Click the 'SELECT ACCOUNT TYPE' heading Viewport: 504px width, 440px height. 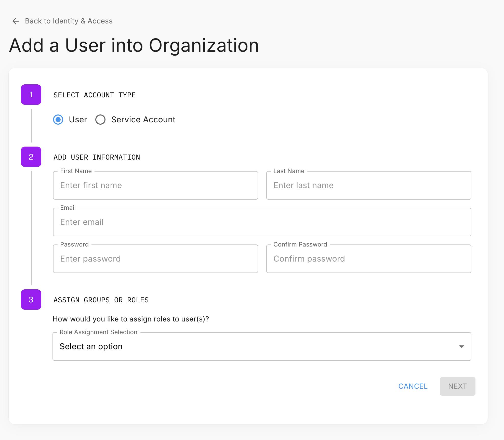95,95
